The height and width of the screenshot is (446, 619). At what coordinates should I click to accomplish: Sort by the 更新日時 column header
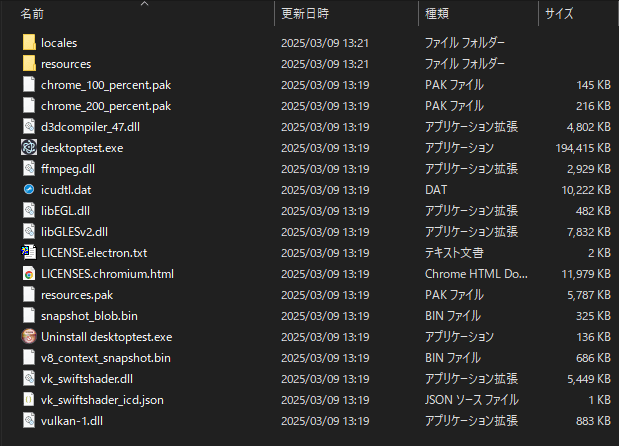click(305, 14)
